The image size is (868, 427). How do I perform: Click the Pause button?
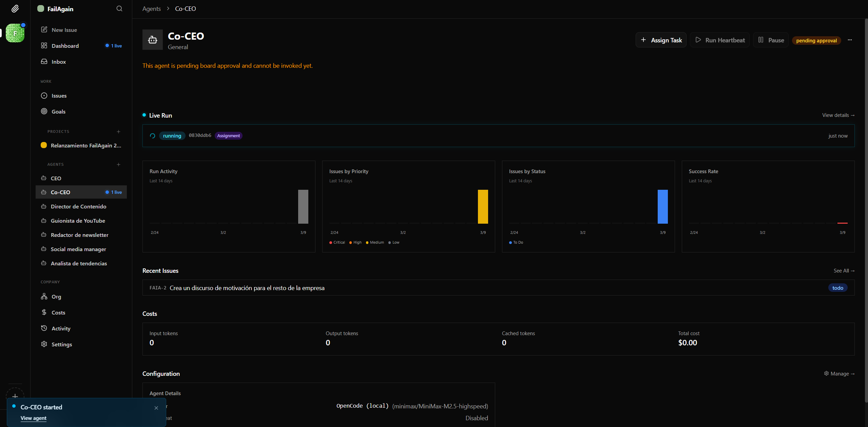pos(771,40)
